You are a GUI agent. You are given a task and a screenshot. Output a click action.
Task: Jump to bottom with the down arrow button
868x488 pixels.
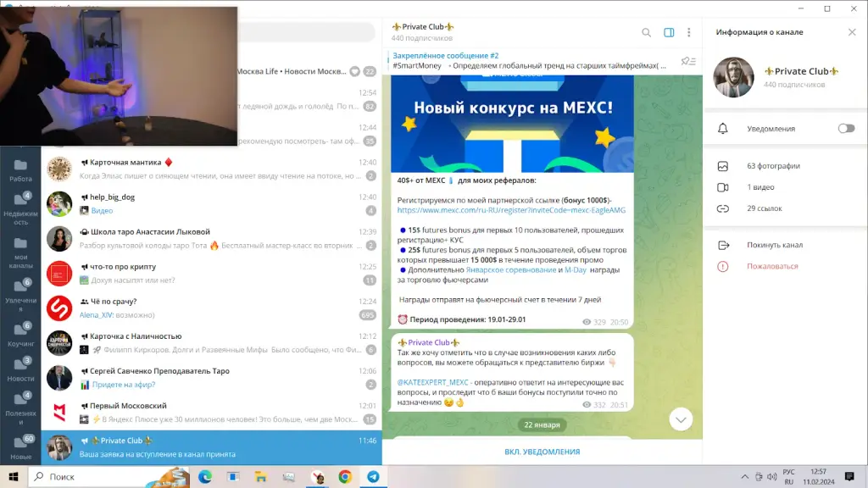click(681, 419)
